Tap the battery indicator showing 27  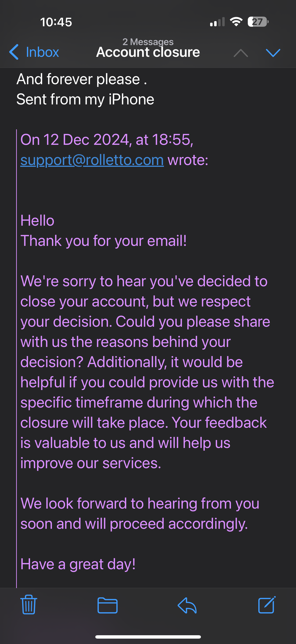click(258, 22)
